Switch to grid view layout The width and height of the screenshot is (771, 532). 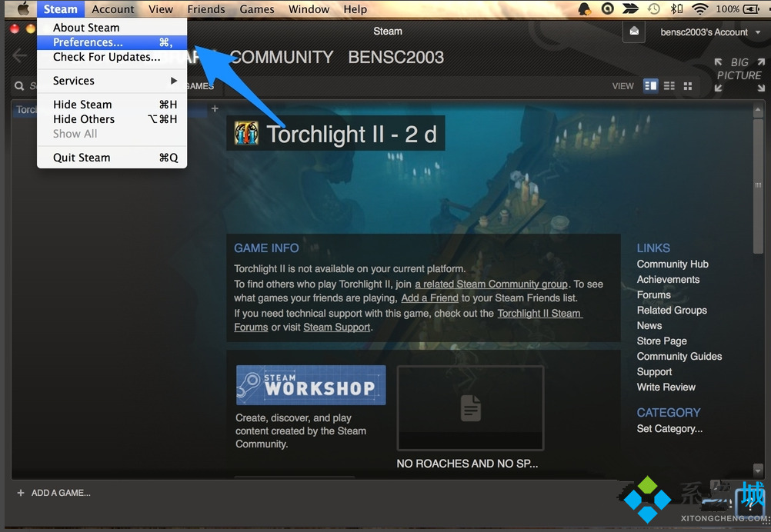tap(688, 86)
